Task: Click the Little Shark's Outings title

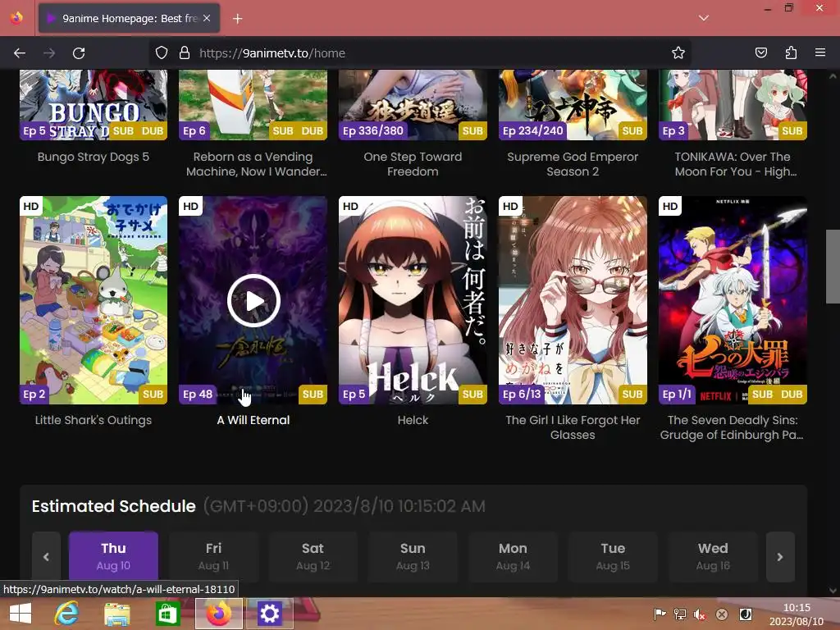Action: (94, 420)
